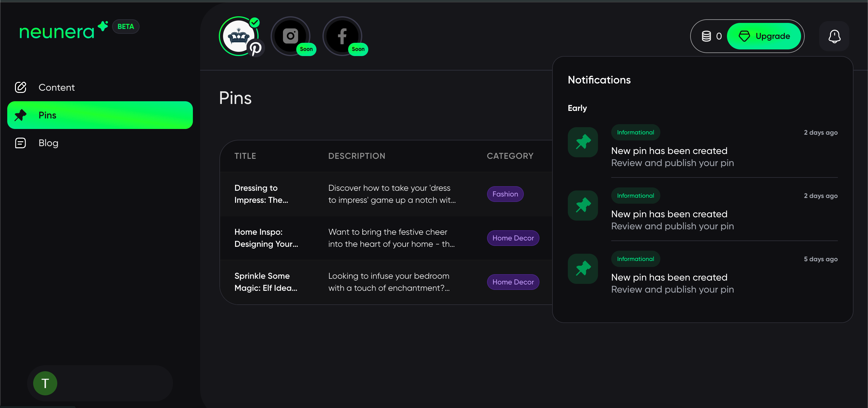Click the credits coin stack icon
This screenshot has height=408, width=868.
tap(706, 36)
